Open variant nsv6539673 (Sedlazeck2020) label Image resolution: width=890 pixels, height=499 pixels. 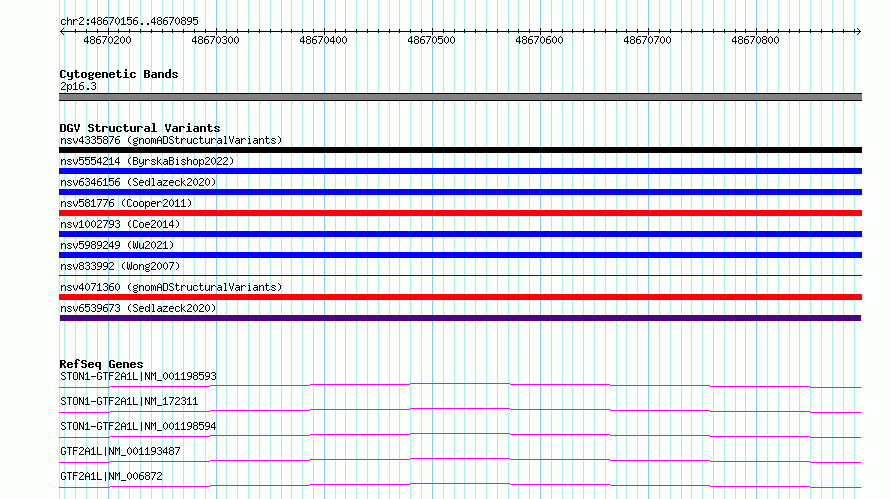(138, 308)
